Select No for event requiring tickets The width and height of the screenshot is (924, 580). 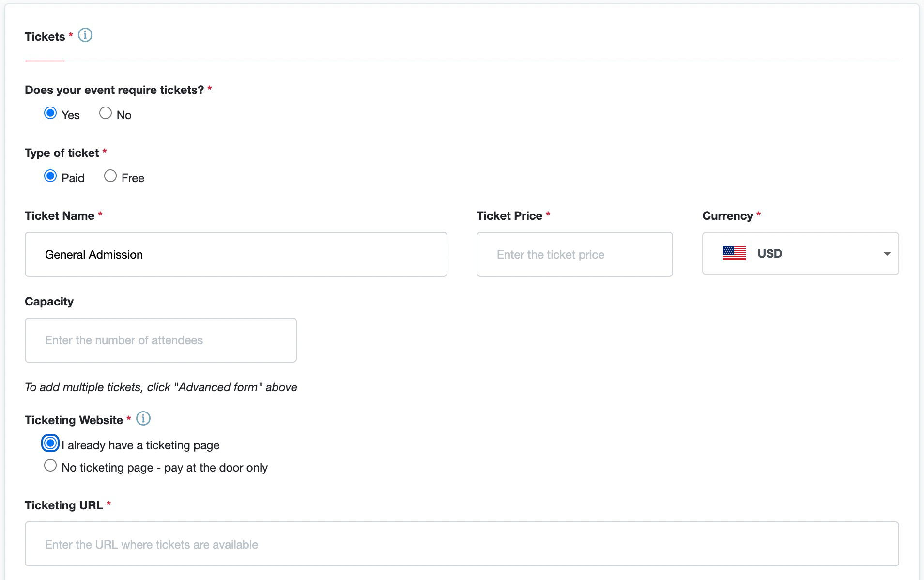coord(106,113)
